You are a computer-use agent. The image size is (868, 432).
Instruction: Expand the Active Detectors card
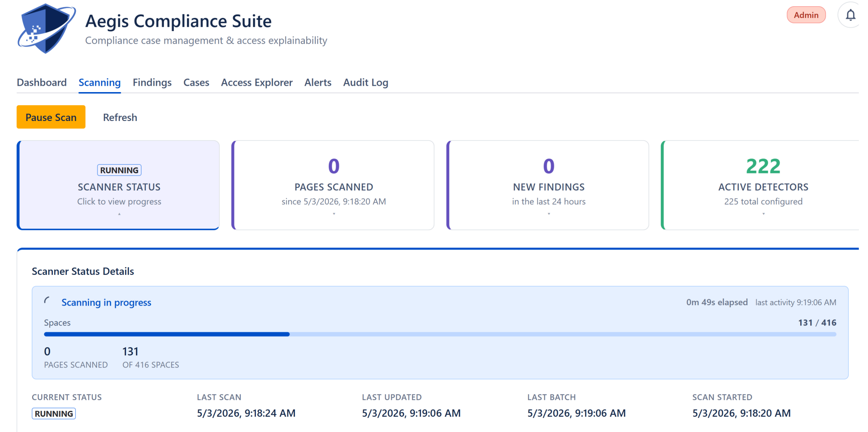(763, 185)
